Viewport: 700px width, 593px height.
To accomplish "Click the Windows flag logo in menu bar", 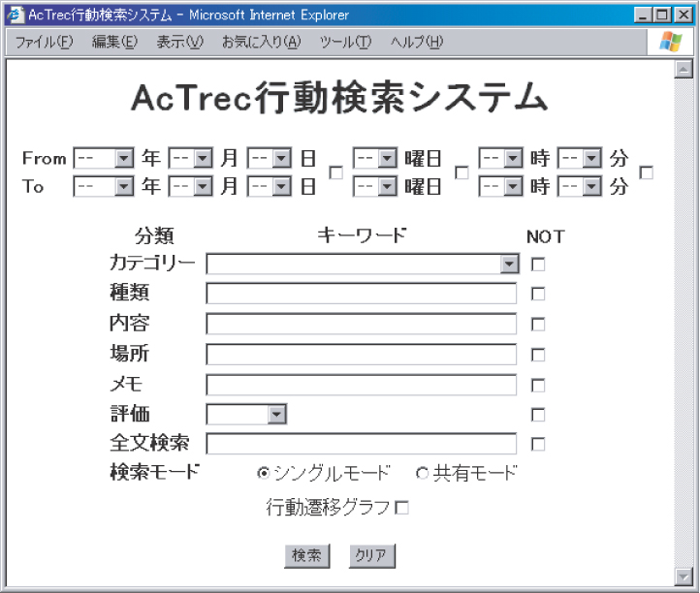I will tap(671, 42).
